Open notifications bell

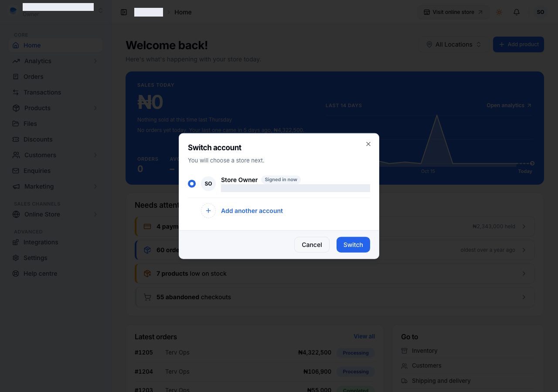pyautogui.click(x=517, y=12)
